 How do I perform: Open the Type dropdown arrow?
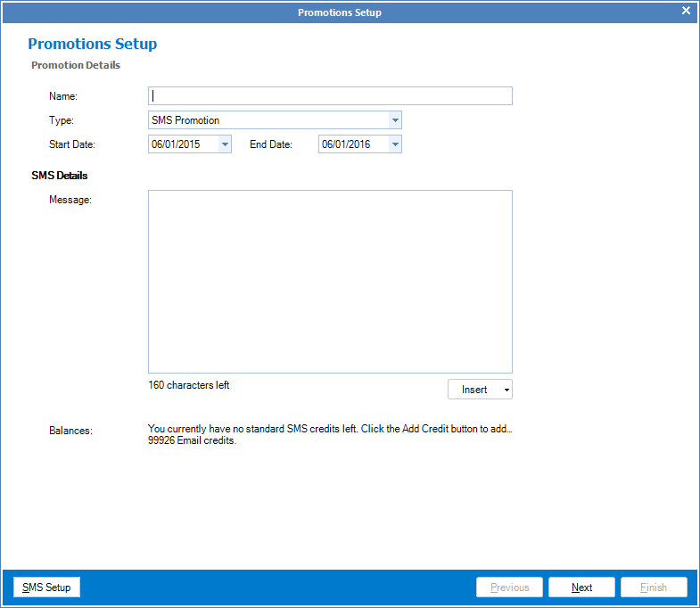click(x=394, y=120)
